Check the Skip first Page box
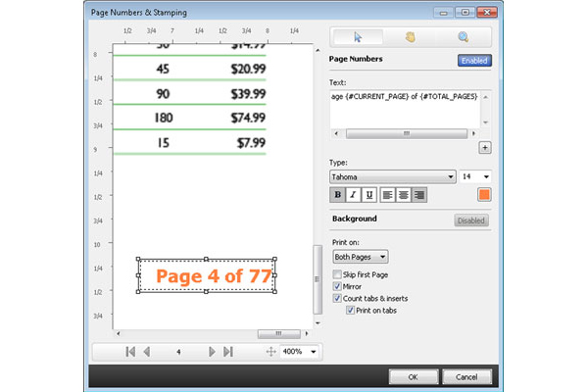 click(337, 274)
